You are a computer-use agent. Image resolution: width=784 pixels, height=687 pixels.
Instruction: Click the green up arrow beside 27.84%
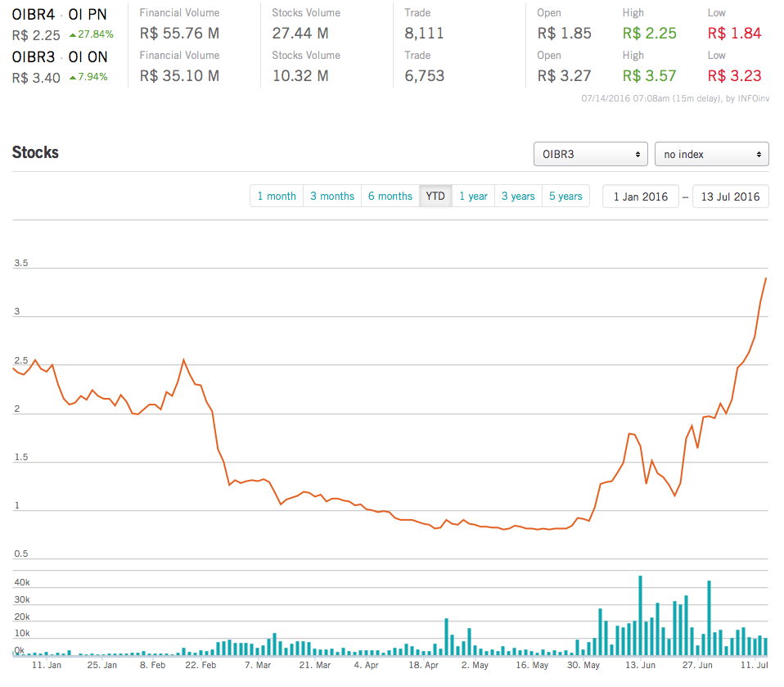(73, 35)
